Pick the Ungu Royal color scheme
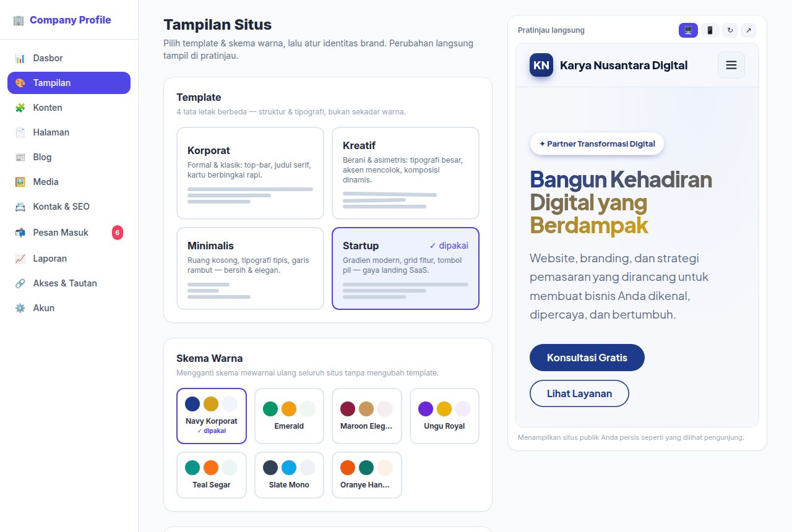The height and width of the screenshot is (532, 792). (444, 416)
